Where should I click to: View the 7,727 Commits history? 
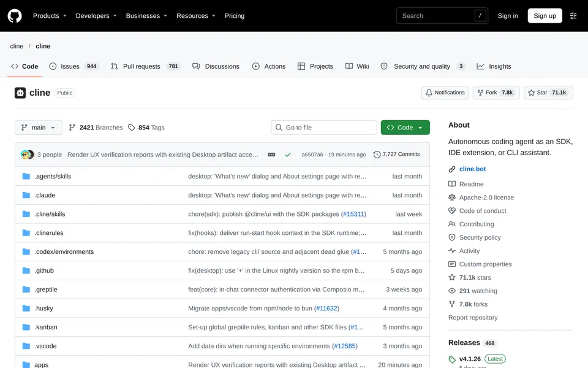[x=397, y=155]
